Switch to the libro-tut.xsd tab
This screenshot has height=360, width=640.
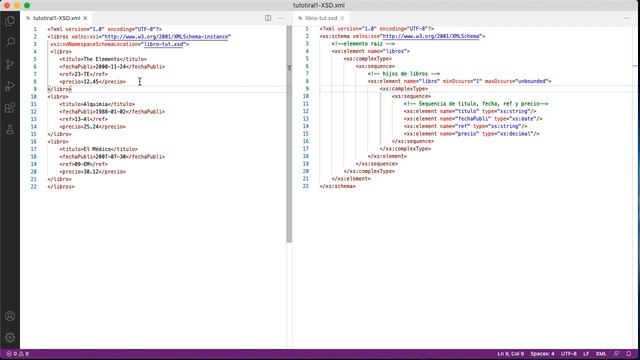coord(321,18)
